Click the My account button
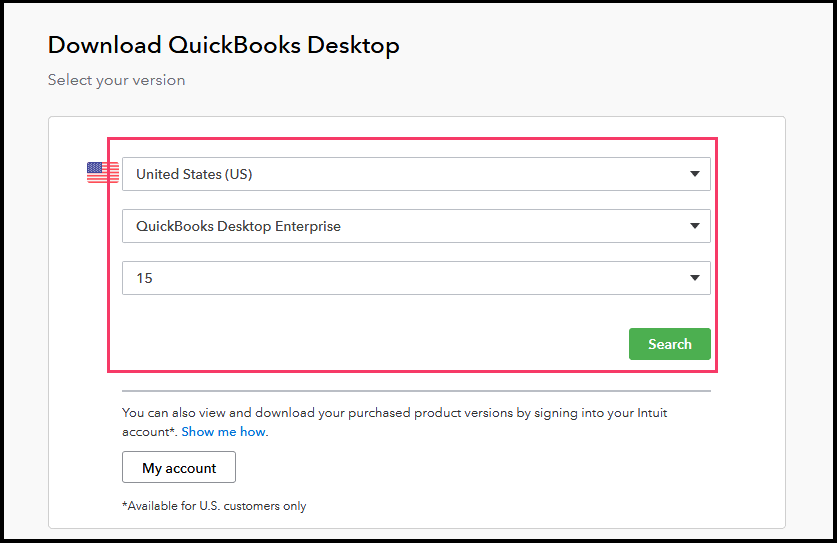This screenshot has width=837, height=543. pyautogui.click(x=179, y=468)
